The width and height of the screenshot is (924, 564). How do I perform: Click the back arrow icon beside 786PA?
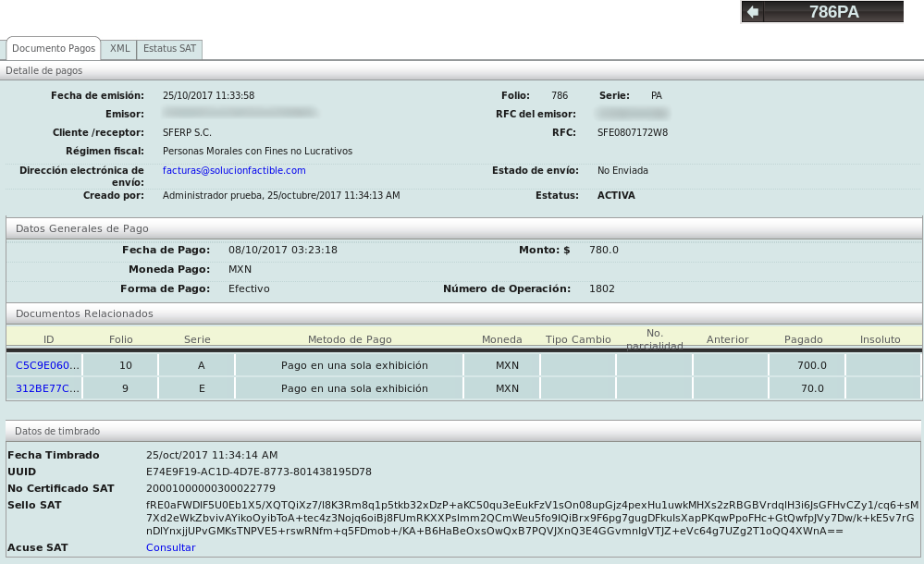[x=753, y=12]
